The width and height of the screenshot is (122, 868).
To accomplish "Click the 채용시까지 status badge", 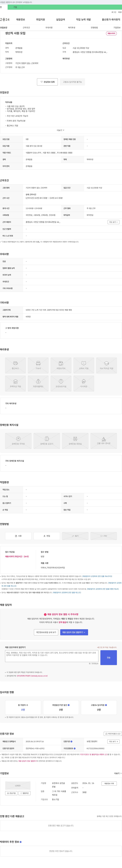I will [111, 33].
